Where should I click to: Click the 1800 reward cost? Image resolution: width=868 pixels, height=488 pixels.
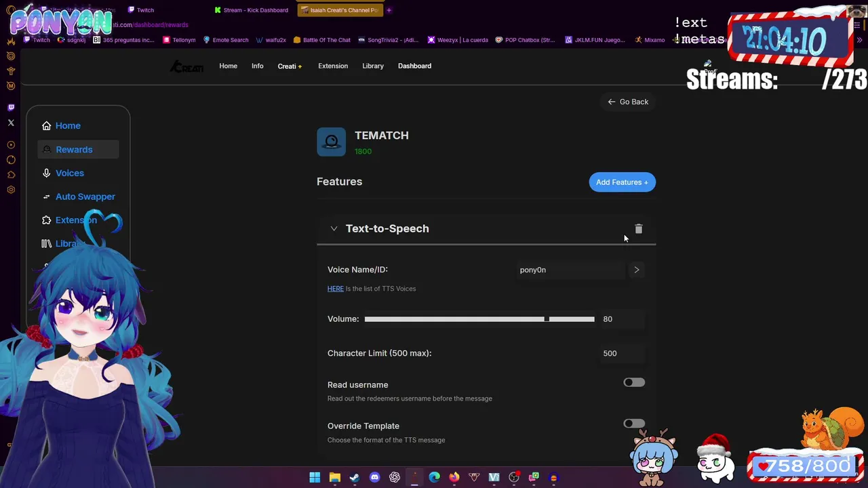[x=363, y=151]
